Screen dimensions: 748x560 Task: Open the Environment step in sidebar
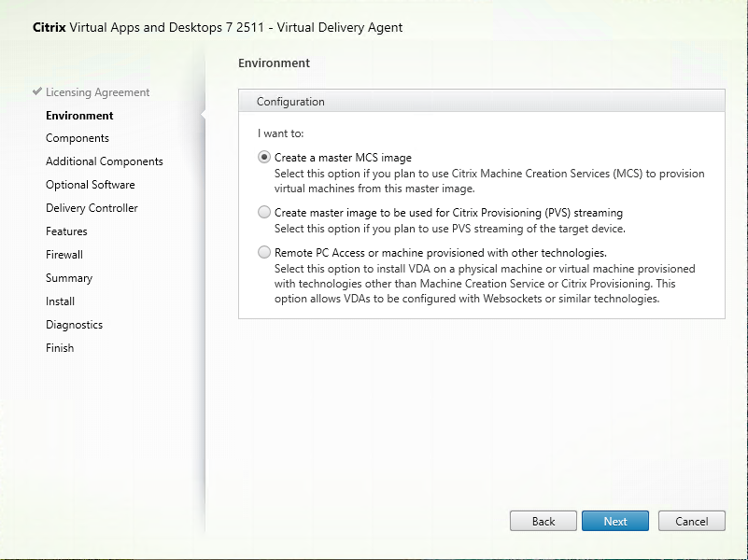79,116
